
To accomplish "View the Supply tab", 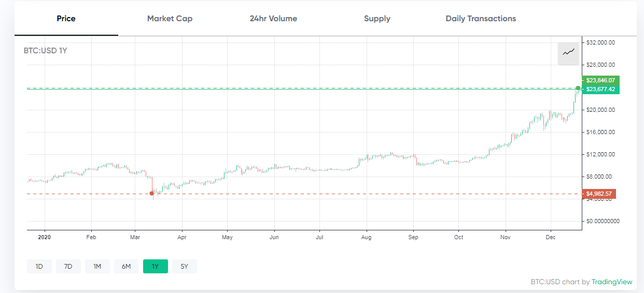I will pos(377,19).
